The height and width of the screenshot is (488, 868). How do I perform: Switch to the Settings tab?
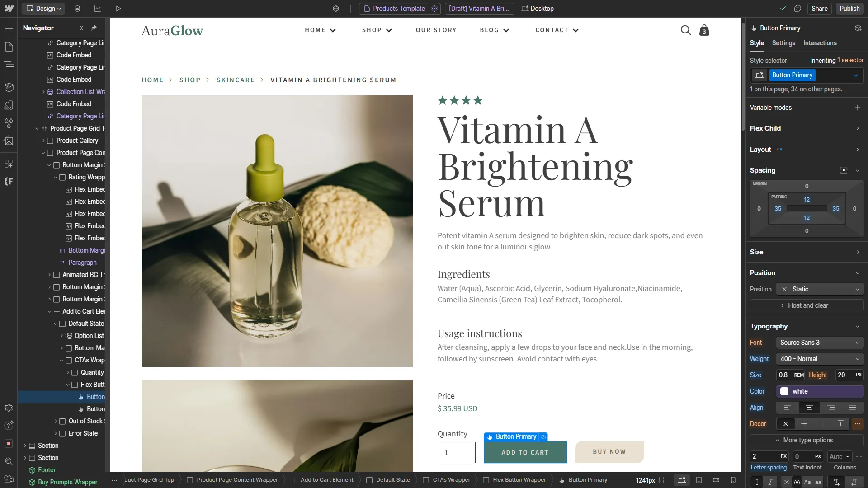tap(783, 43)
